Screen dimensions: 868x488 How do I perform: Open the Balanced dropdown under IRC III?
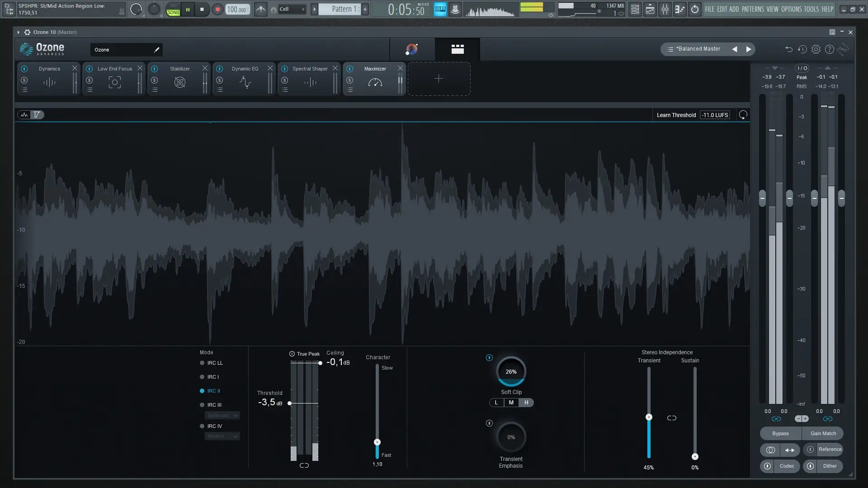click(x=222, y=415)
